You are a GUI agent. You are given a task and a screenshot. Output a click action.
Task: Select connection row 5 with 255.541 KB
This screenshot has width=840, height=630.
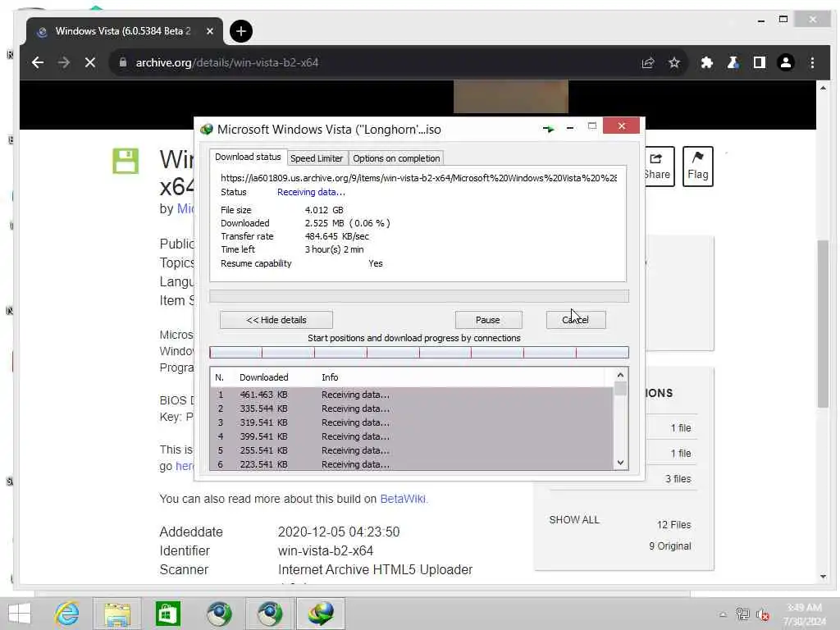point(412,450)
